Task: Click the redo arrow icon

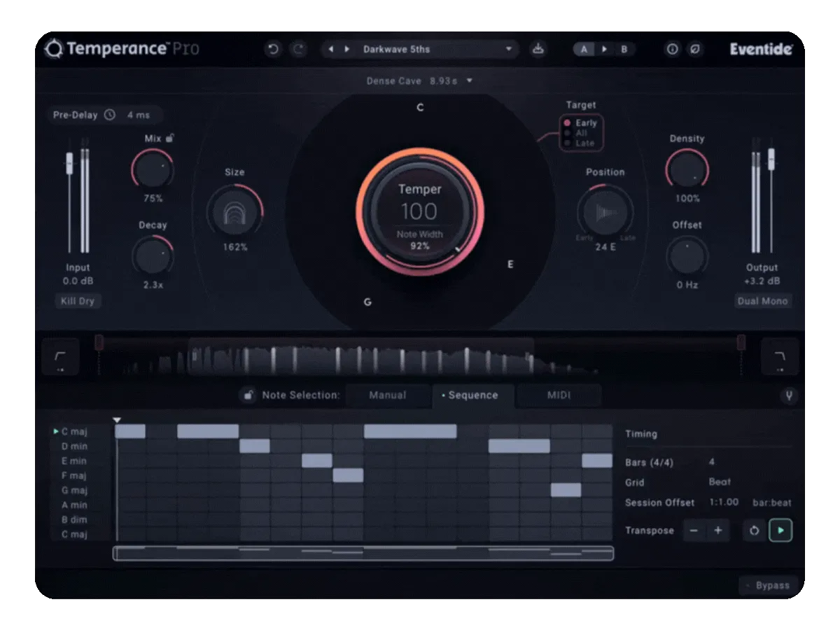Action: pyautogui.click(x=298, y=50)
